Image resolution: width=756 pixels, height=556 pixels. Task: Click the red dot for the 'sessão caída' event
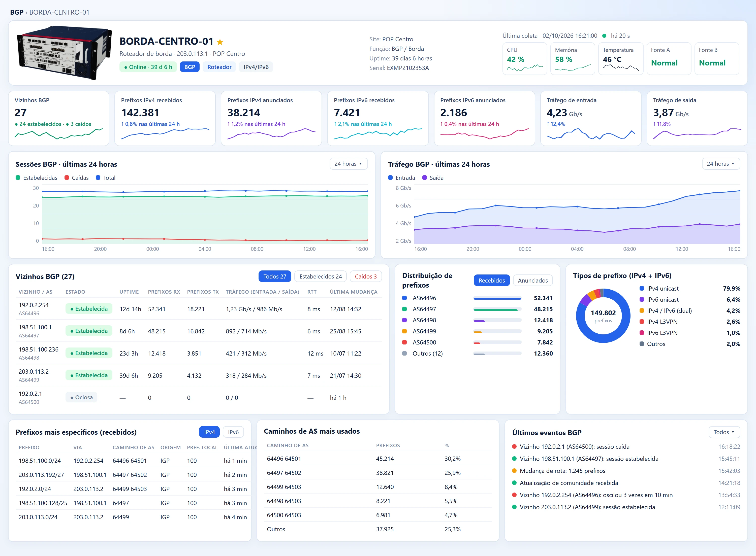[x=514, y=447]
